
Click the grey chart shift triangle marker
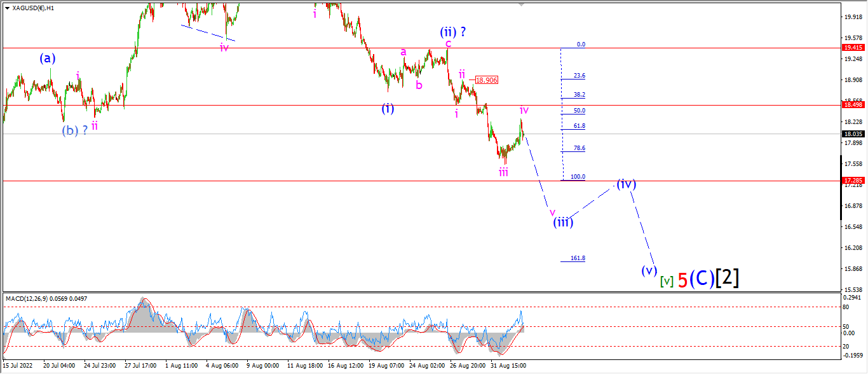(x=522, y=4)
